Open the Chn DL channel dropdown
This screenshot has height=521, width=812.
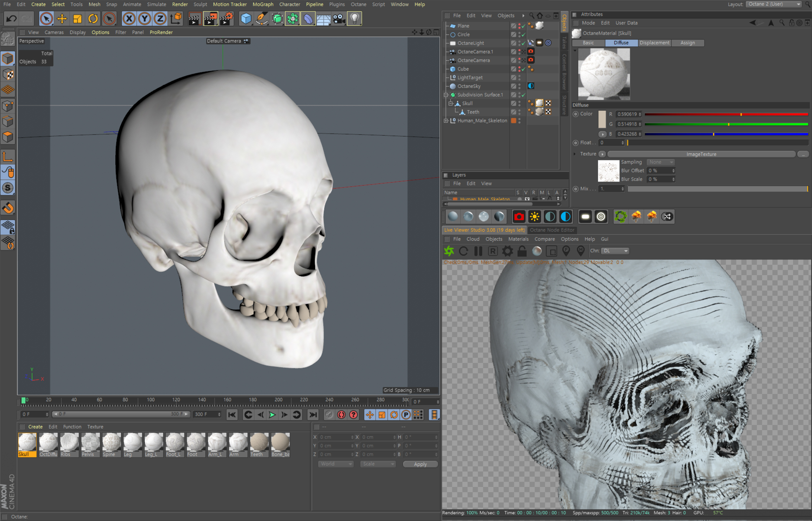click(615, 251)
